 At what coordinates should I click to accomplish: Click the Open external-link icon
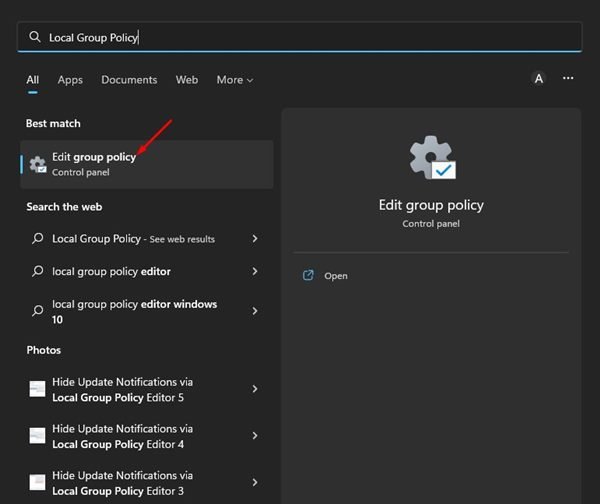(x=308, y=275)
